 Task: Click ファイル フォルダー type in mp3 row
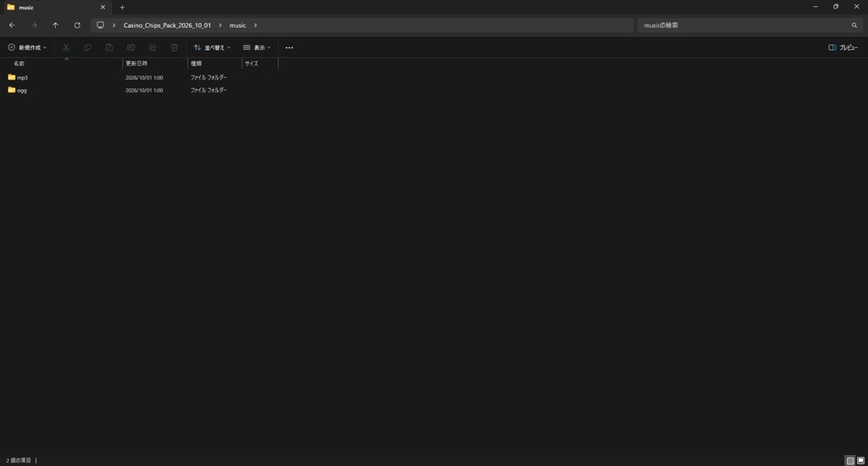[x=209, y=77]
